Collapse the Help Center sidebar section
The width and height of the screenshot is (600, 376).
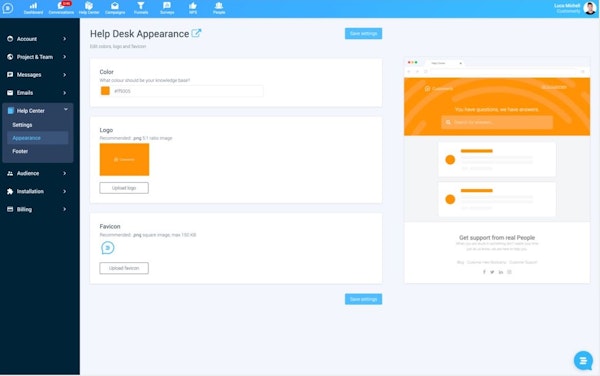[37, 111]
